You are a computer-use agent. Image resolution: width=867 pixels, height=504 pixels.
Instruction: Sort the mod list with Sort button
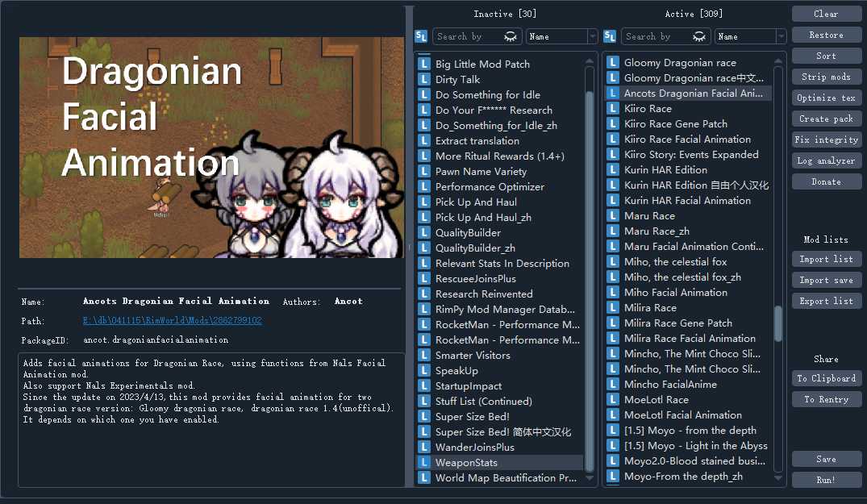pos(826,56)
